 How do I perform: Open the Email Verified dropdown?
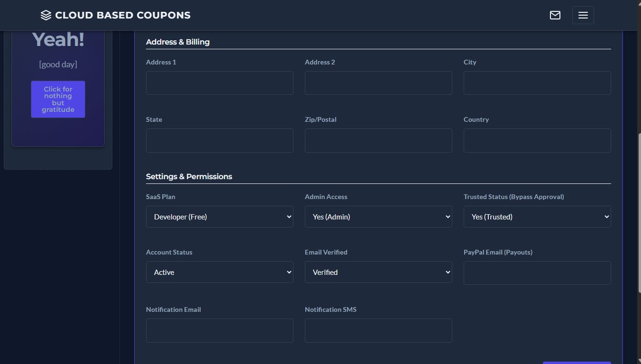point(378,272)
